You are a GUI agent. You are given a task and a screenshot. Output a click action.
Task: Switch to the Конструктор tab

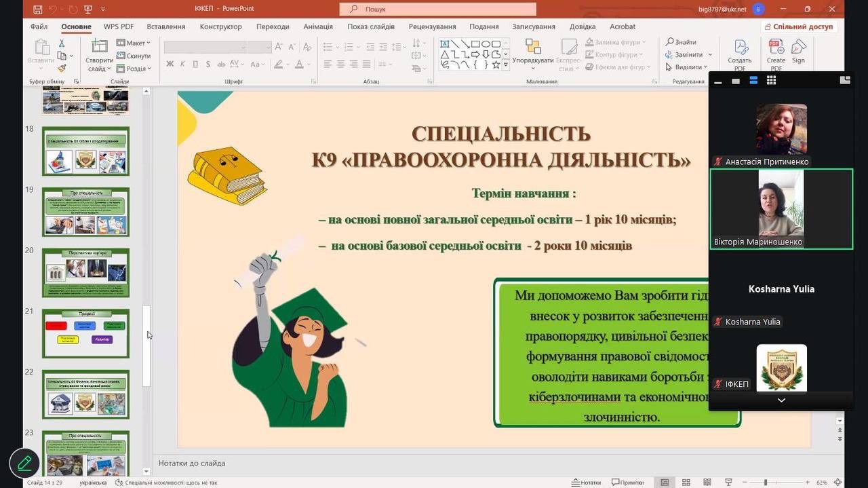[x=221, y=26]
